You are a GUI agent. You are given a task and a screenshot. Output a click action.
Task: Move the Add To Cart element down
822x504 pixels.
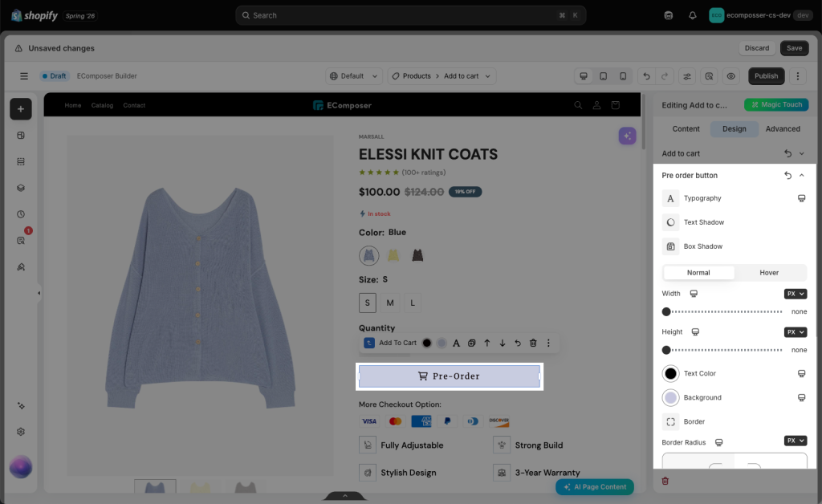click(x=503, y=343)
